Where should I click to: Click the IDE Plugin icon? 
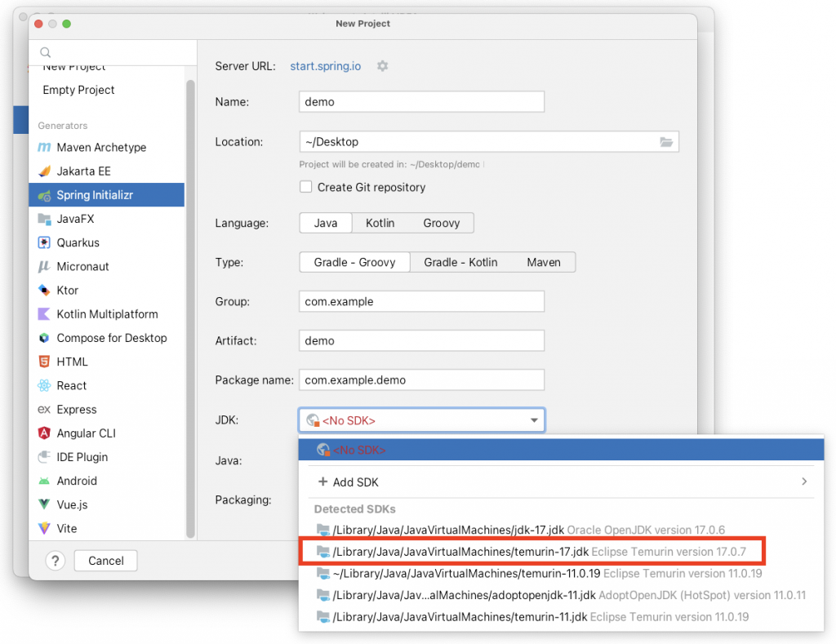click(44, 457)
